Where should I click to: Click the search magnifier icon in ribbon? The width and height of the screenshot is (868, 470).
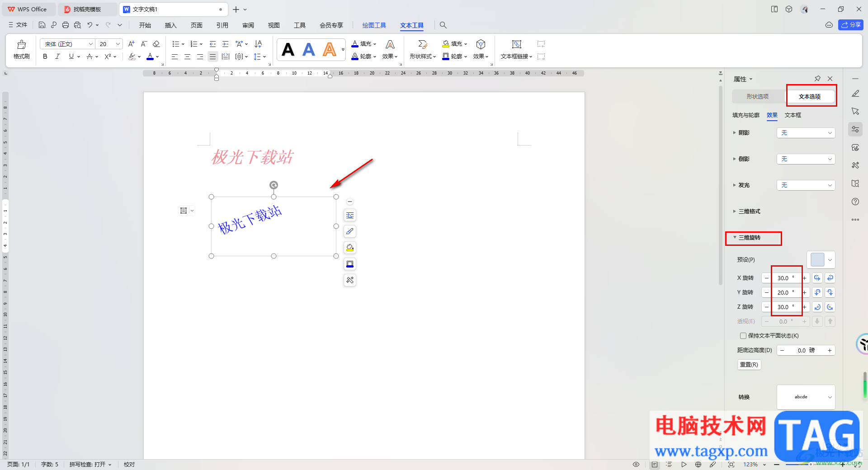click(x=443, y=25)
